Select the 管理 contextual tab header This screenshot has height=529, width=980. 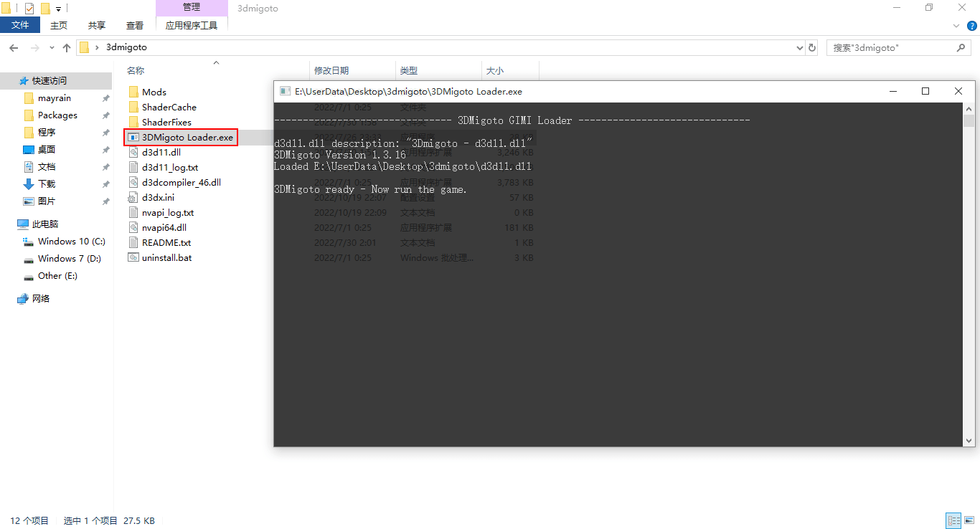click(x=192, y=8)
